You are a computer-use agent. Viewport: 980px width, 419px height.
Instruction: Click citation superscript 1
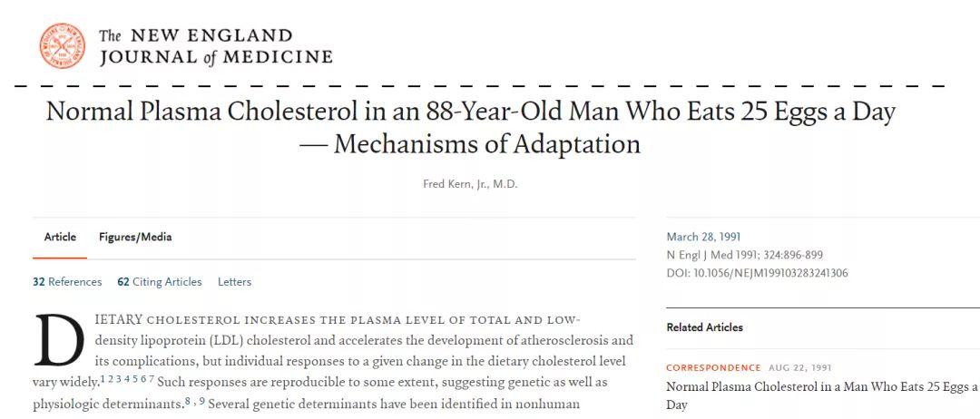pos(103,379)
